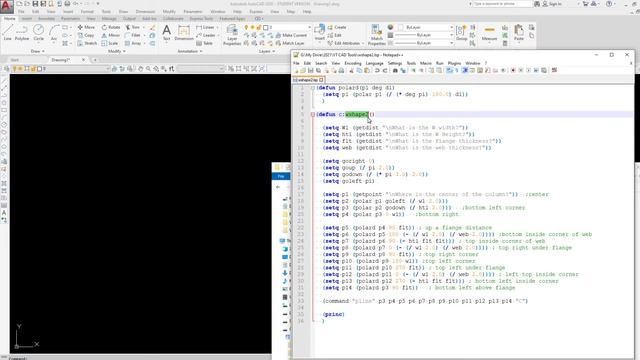Click Make Current layer button
Viewport: 640px width, 360px height.
point(291,35)
